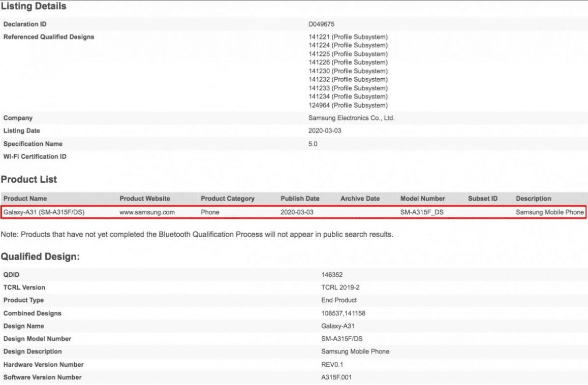The image size is (588, 385).
Task: Click the Description column header
Action: point(534,198)
